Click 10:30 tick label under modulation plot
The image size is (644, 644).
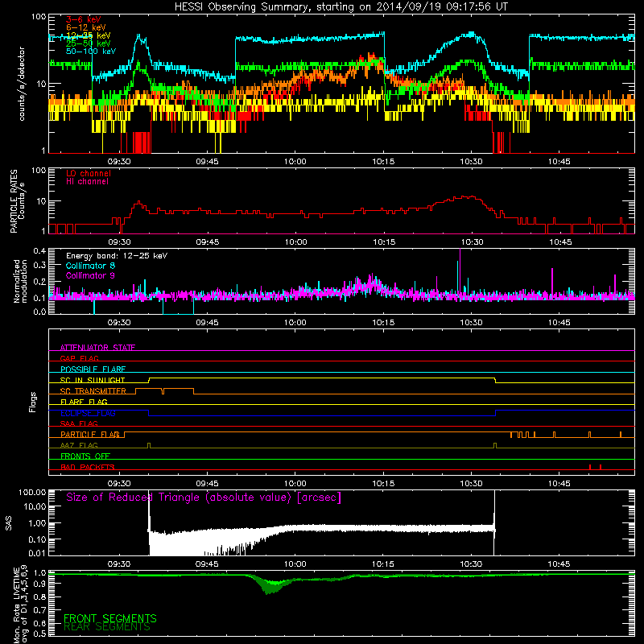point(471,323)
